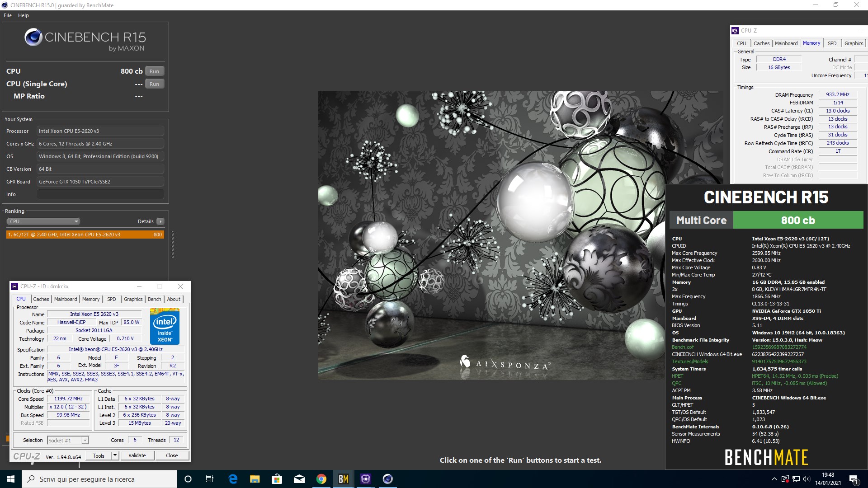Screen dimensions: 868x488
Task: Open CPU tab in upper CPU-Z window
Action: click(742, 43)
